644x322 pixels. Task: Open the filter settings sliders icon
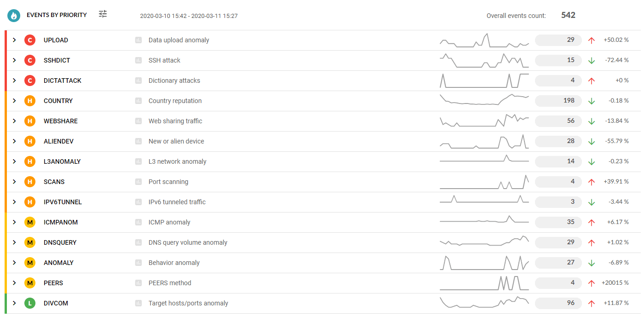click(x=103, y=14)
